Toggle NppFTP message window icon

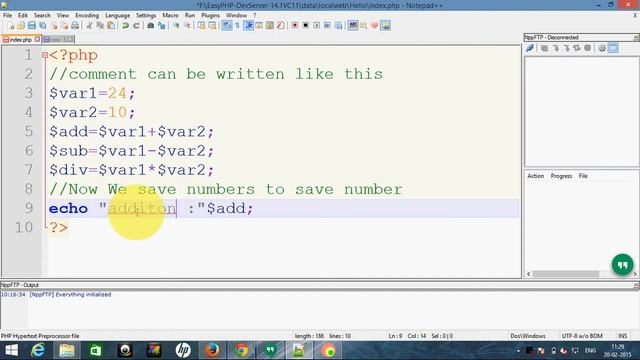[613, 48]
